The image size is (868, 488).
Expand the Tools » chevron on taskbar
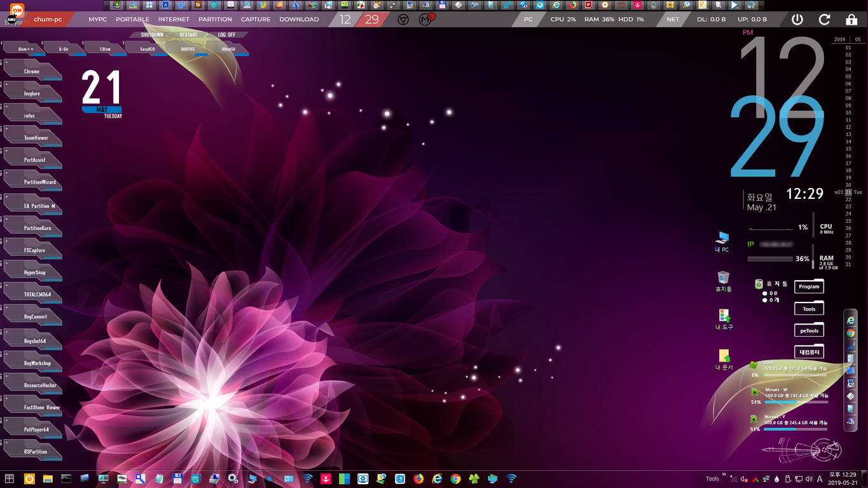pos(724,475)
